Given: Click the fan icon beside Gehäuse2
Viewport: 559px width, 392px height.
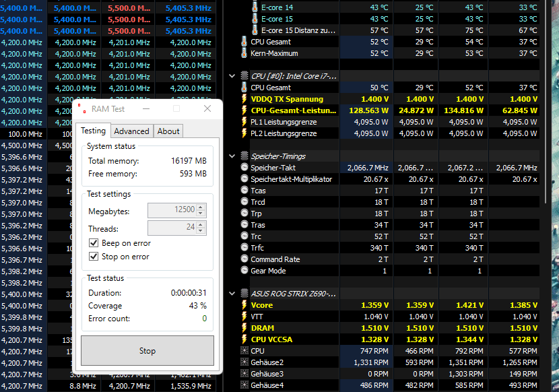Looking at the screenshot, I should pos(244,362).
